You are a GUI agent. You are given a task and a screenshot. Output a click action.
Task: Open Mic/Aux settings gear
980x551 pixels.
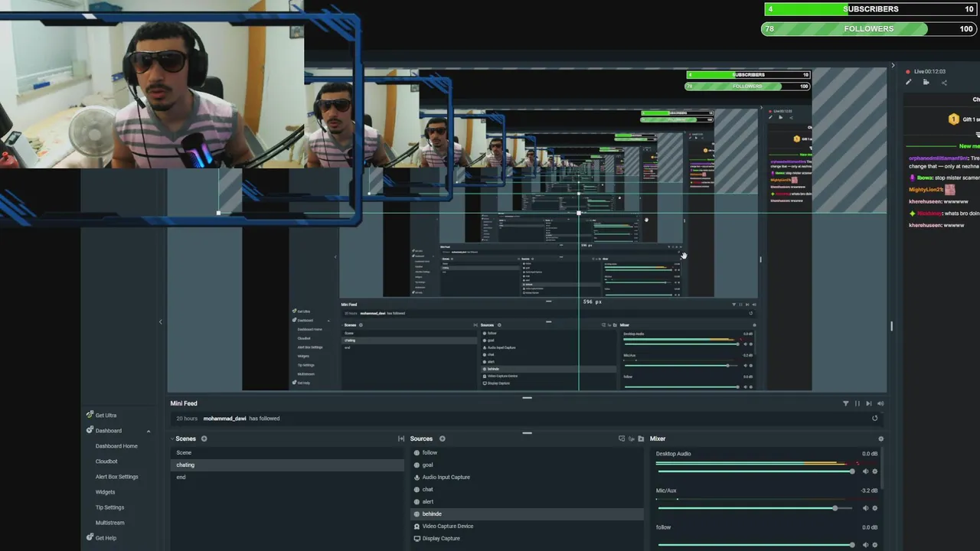pyautogui.click(x=875, y=508)
